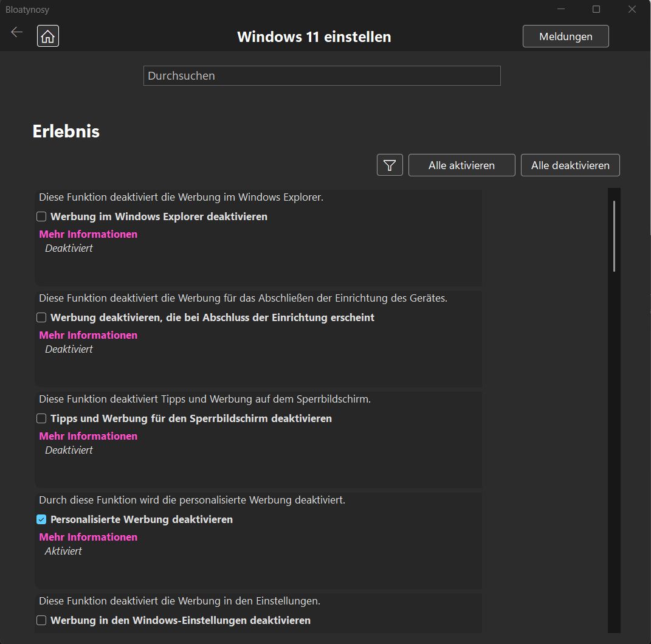Image resolution: width=651 pixels, height=644 pixels.
Task: Go back with the arrow icon
Action: click(x=16, y=32)
